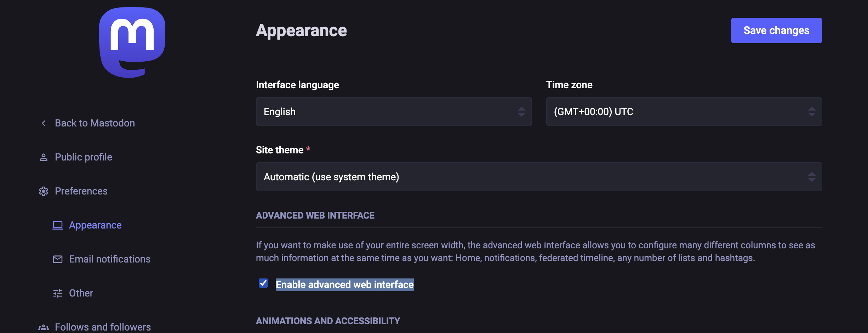Viewport: 868px width, 333px height.
Task: Click the Other sliders icon
Action: coord(57,293)
